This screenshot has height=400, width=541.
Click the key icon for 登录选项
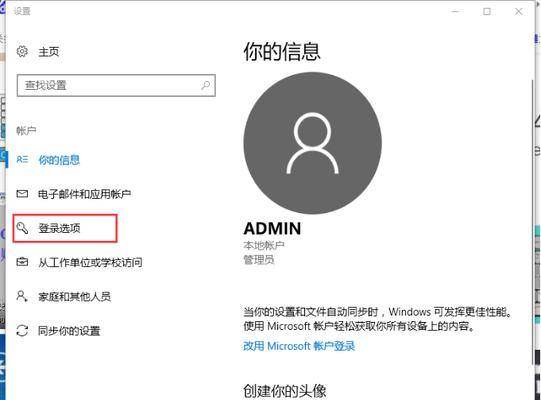[x=22, y=228]
